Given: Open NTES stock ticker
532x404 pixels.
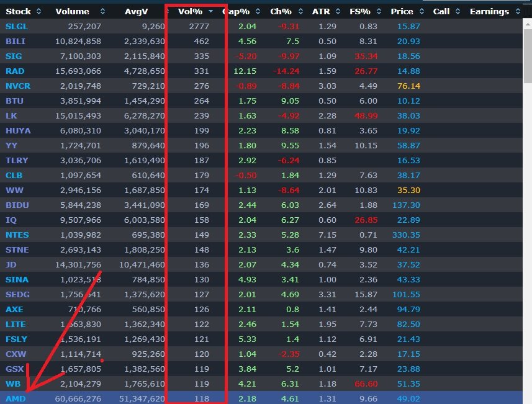Looking at the screenshot, I should pyautogui.click(x=17, y=235).
